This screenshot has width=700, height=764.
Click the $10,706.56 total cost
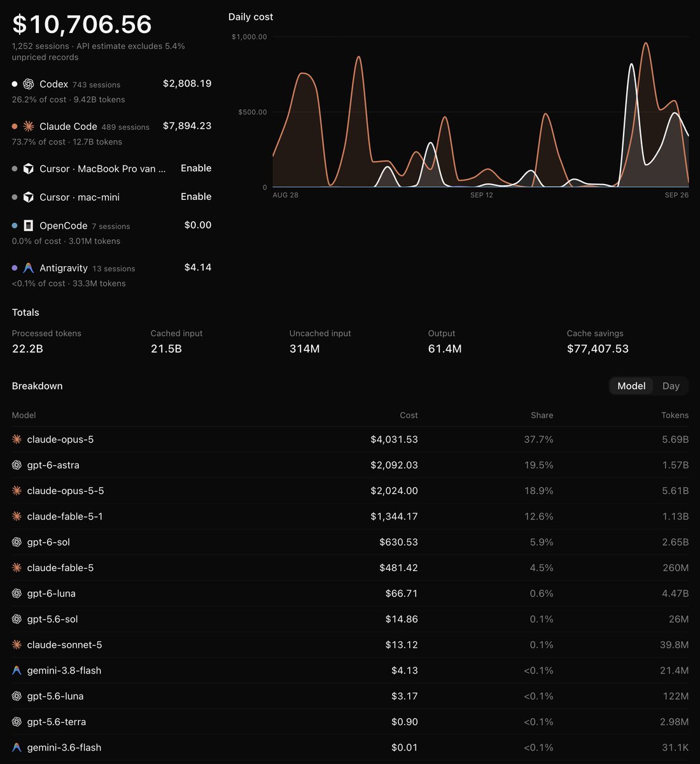click(82, 24)
